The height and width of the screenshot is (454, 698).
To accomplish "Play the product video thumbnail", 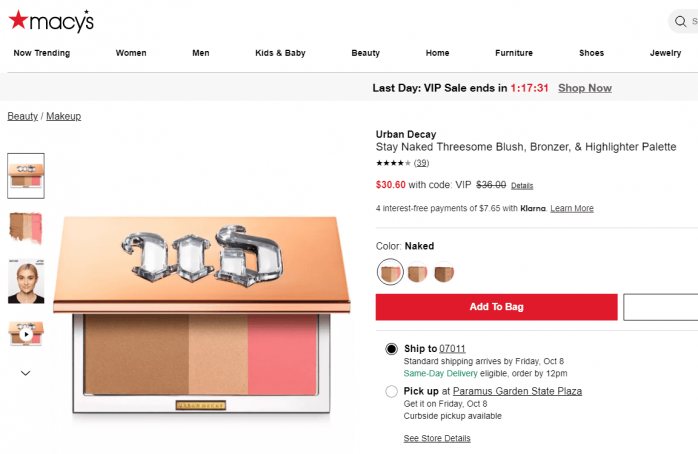I will click(x=26, y=334).
